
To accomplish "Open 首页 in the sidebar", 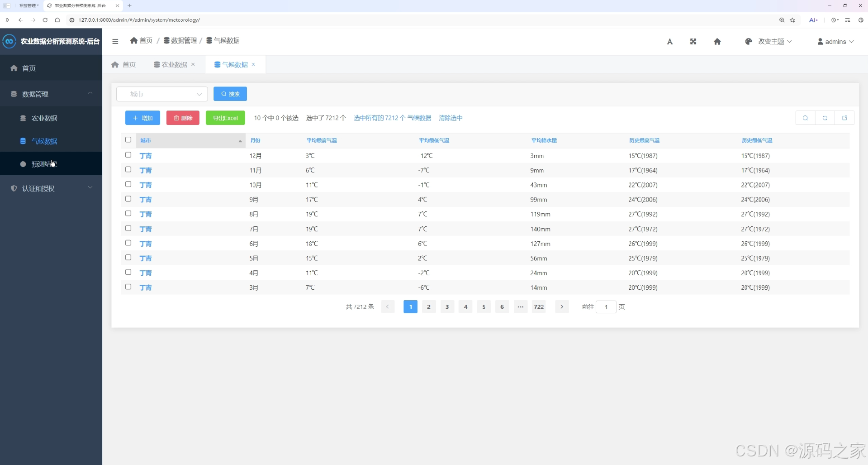I will click(x=51, y=68).
